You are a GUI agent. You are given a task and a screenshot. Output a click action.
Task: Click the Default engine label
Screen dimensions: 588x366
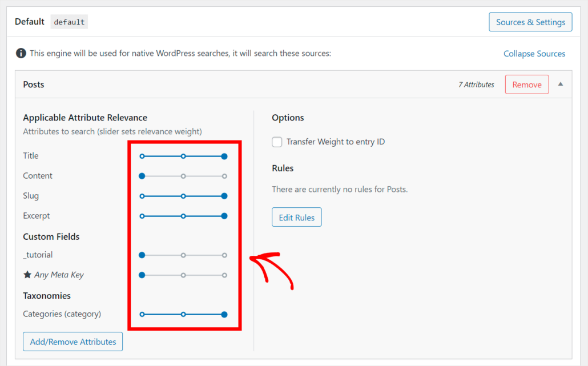pos(29,22)
